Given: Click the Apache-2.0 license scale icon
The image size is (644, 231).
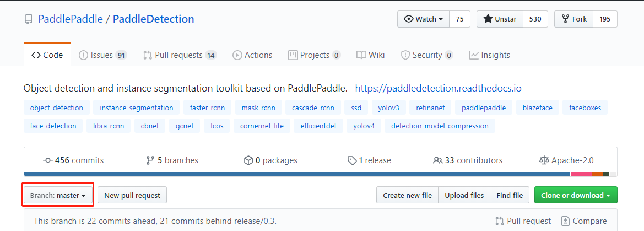Looking at the screenshot, I should tap(544, 160).
